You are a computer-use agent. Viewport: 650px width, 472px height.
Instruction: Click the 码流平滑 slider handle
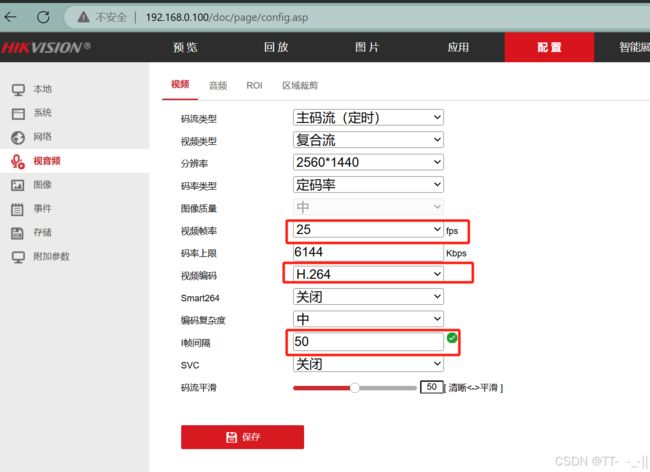point(354,388)
